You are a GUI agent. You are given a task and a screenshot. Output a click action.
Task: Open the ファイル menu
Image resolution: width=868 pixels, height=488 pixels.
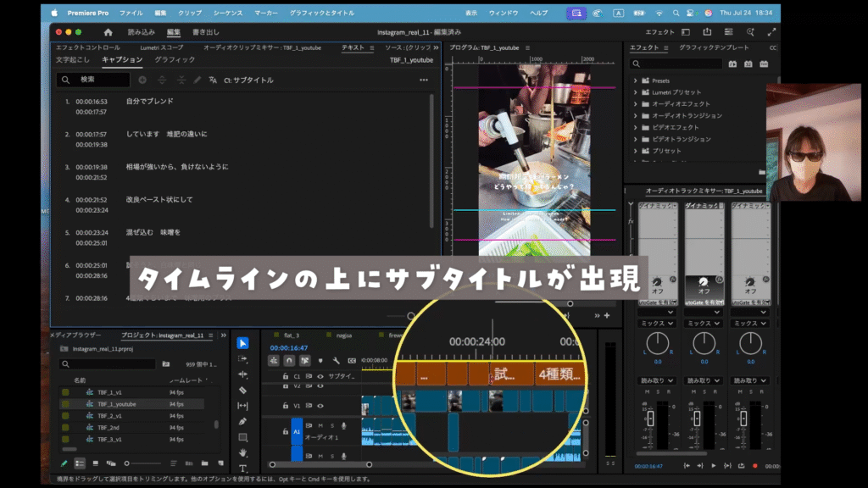coord(131,13)
